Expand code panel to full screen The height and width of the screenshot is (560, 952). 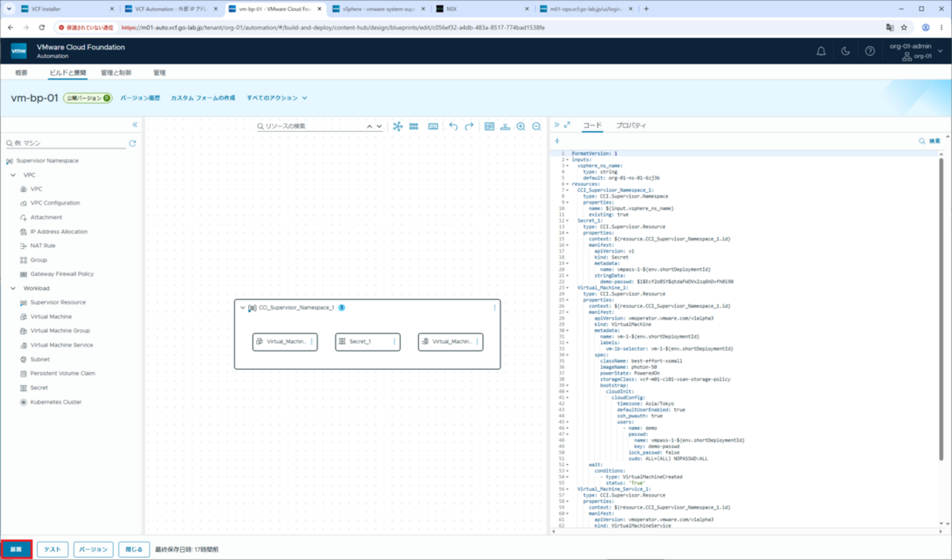pyautogui.click(x=567, y=125)
